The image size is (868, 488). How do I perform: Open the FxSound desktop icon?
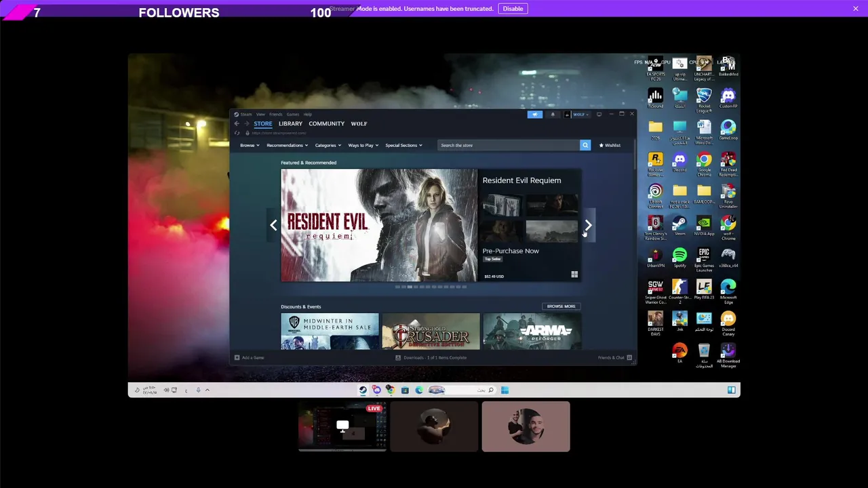tap(655, 99)
